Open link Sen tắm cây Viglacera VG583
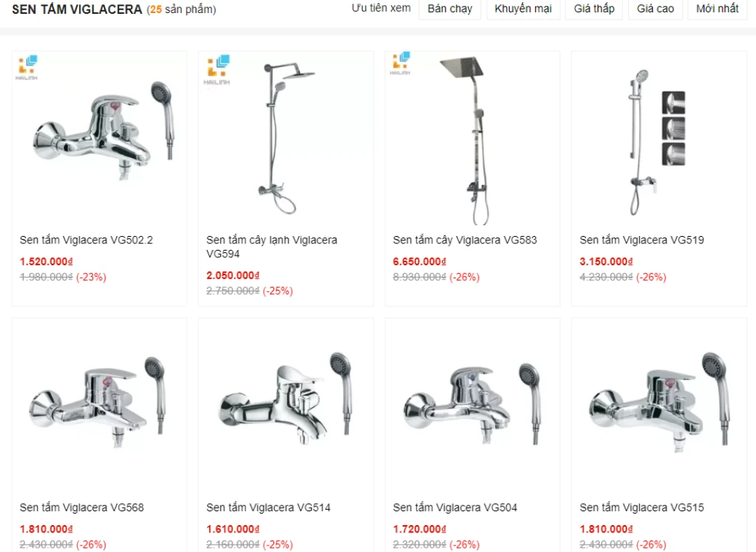756x552 pixels. [465, 240]
